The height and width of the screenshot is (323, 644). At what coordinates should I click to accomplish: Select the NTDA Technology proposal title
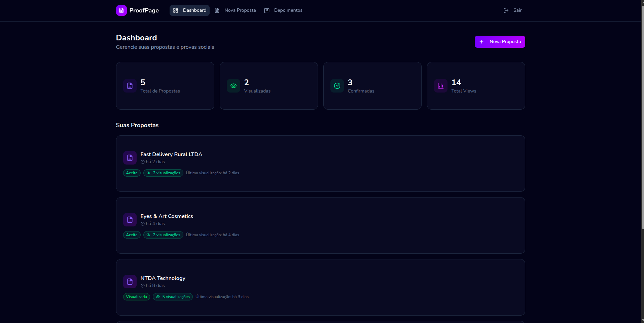[163, 278]
